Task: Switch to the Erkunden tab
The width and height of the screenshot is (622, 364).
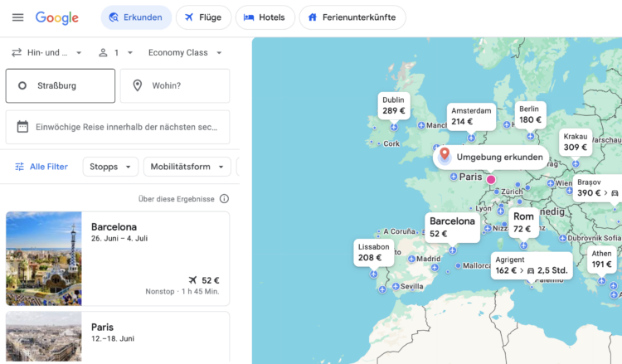Action: coord(136,17)
